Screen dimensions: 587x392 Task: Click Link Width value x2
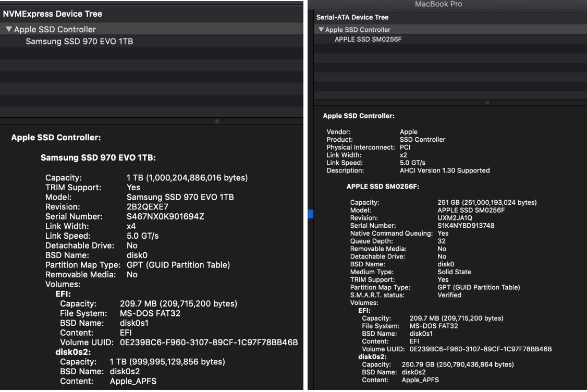pyautogui.click(x=403, y=155)
